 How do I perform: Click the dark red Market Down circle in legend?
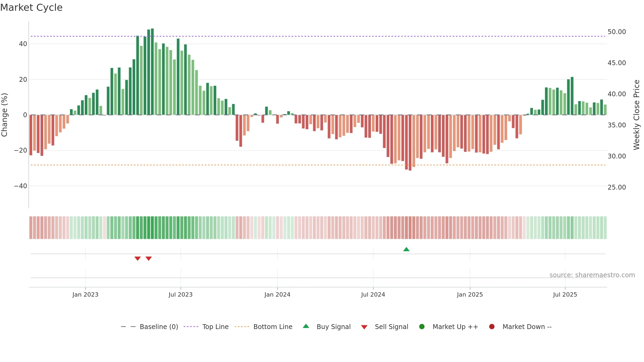[492, 327]
